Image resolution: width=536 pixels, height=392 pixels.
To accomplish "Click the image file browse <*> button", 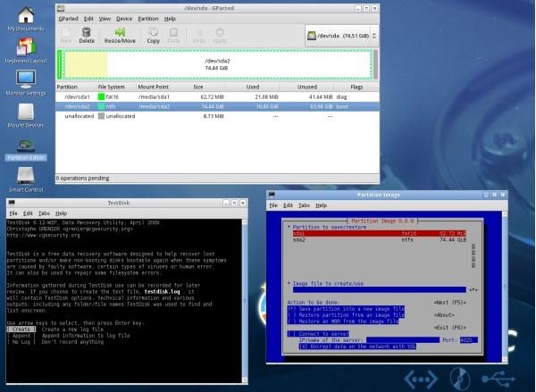I will tap(473, 290).
